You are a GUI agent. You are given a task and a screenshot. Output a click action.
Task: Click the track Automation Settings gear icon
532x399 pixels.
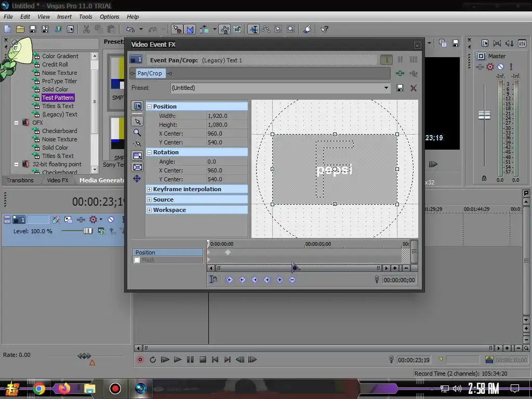(x=94, y=220)
